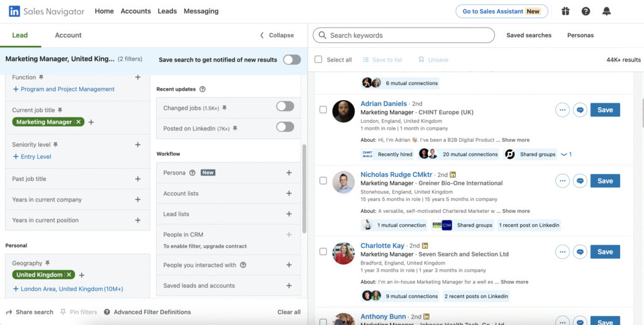Click the LinkedIn Sales Navigator logo
This screenshot has width=644, height=325.
[47, 11]
